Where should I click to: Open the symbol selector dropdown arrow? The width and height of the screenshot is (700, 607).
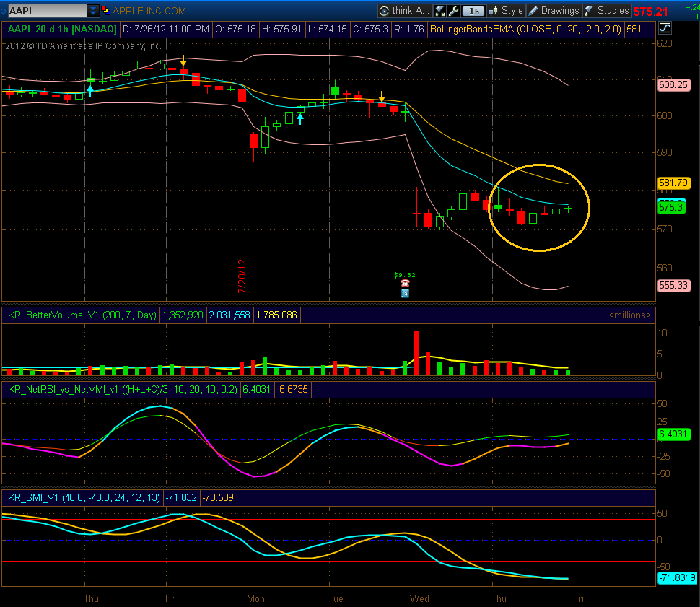coord(93,11)
